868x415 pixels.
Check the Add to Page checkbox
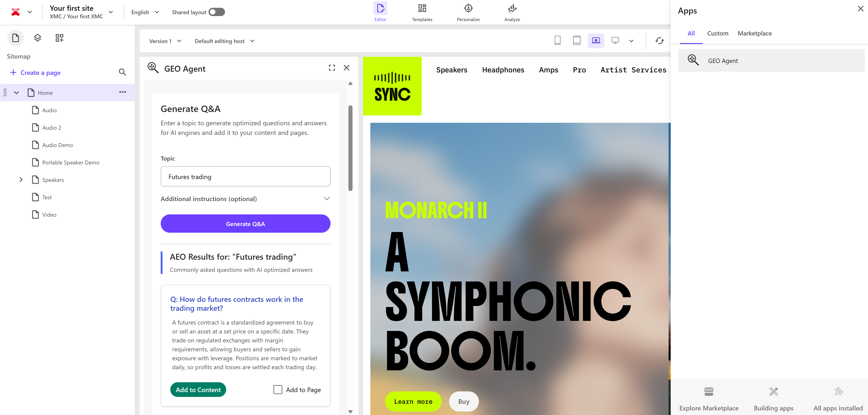coord(278,389)
